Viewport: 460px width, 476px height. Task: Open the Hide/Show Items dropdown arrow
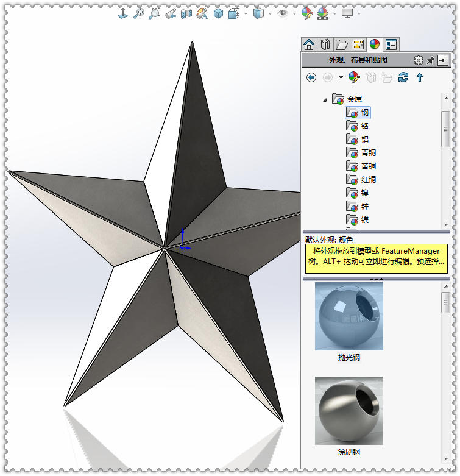tap(270, 13)
